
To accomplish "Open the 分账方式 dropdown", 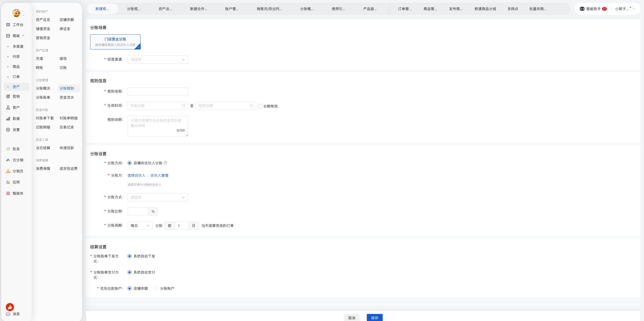I will point(158,197).
